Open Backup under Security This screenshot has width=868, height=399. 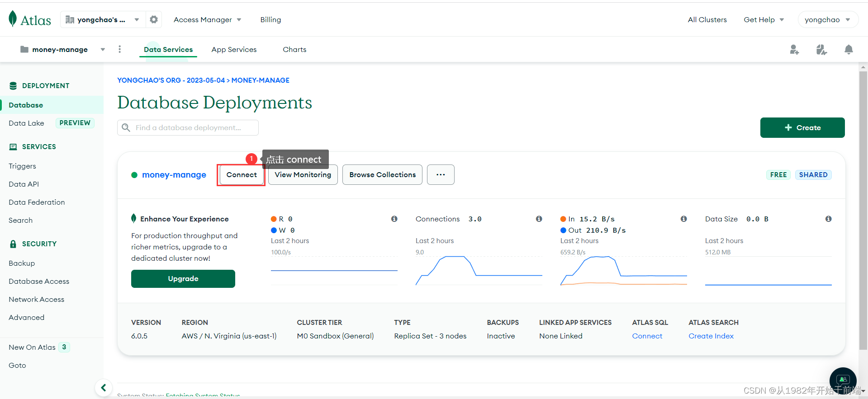(x=22, y=263)
